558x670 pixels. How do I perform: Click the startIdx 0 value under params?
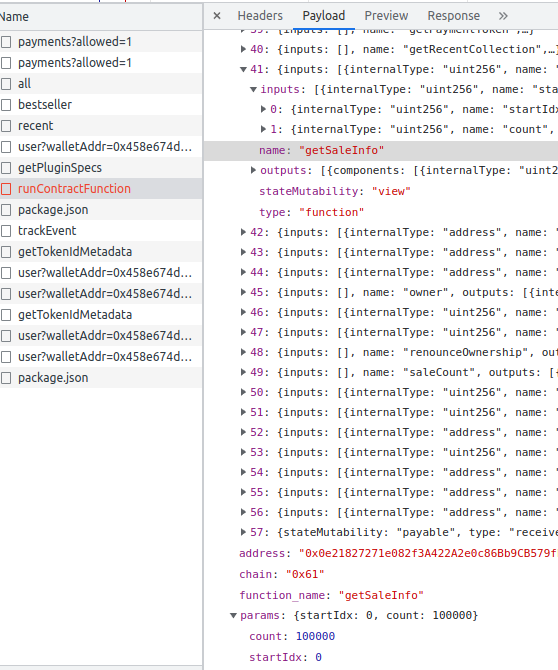click(318, 657)
